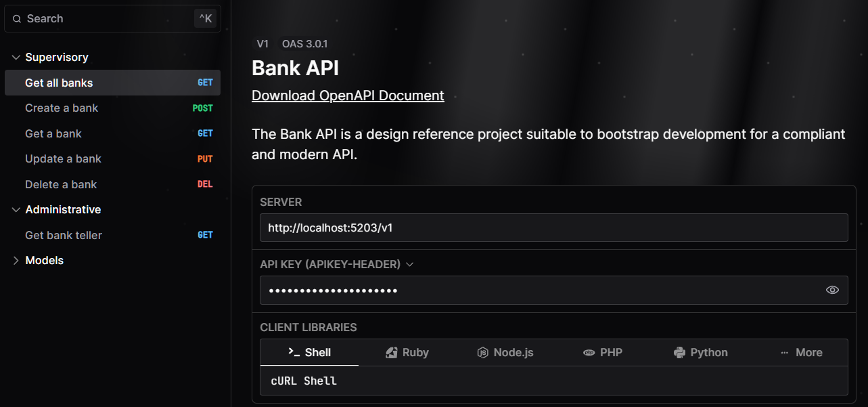868x407 pixels.
Task: Click the PUT badge on Update a bank
Action: click(x=205, y=159)
